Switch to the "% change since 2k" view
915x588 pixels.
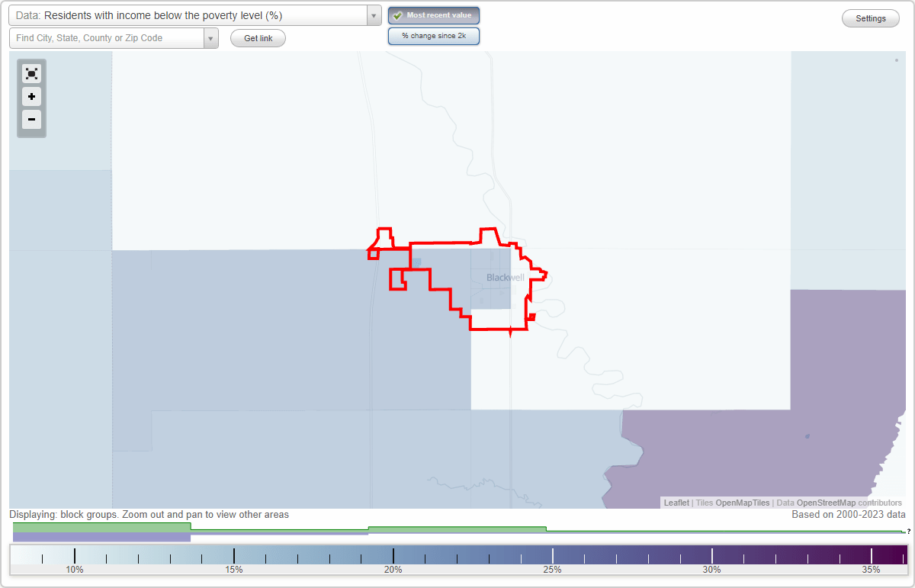coord(433,35)
